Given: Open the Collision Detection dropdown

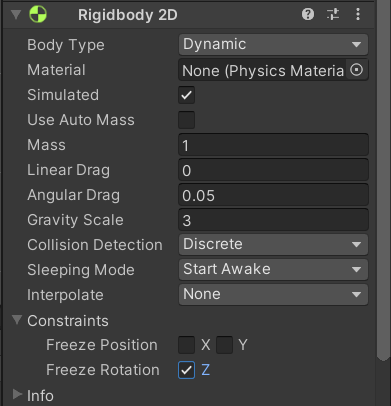Looking at the screenshot, I should (273, 244).
